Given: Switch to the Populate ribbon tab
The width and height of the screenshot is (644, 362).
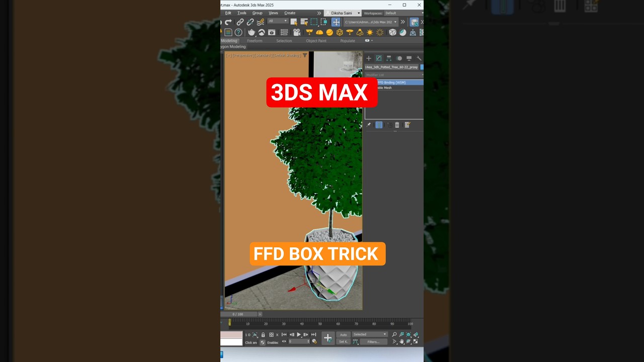Looking at the screenshot, I should click(x=348, y=41).
